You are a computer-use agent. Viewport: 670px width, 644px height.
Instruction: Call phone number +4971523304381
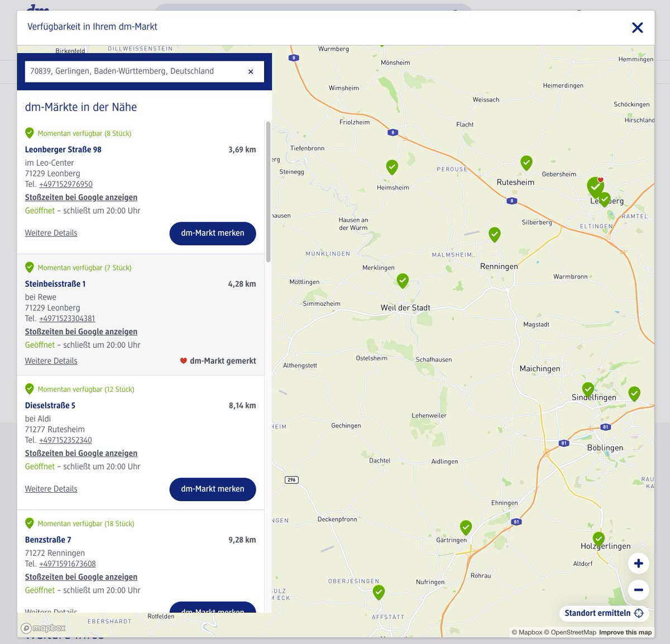point(67,319)
